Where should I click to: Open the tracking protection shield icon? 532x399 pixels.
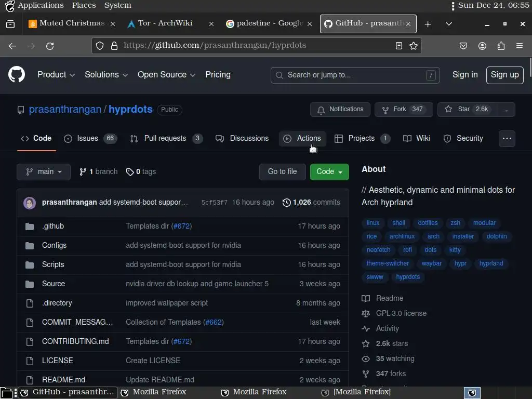(100, 46)
